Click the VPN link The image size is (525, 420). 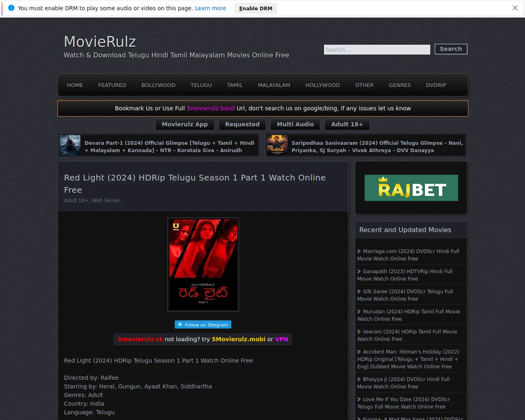click(x=282, y=339)
